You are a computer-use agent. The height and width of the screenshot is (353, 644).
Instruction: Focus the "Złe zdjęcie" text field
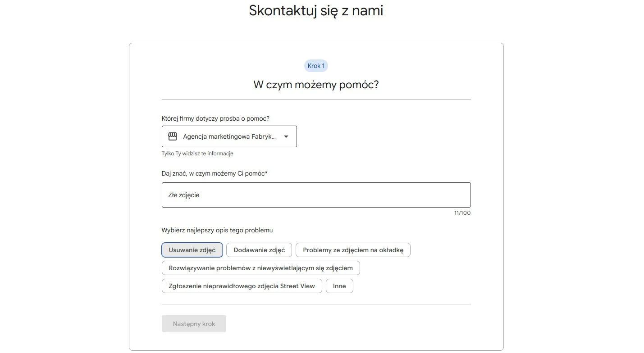click(316, 195)
